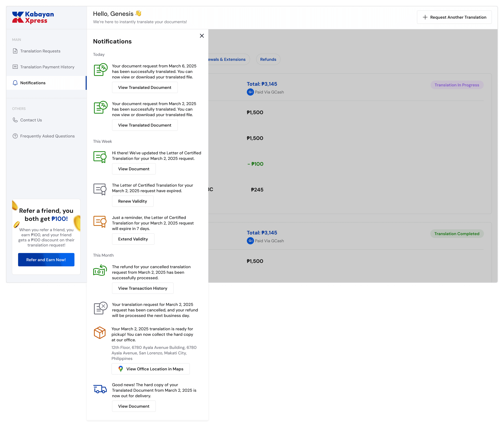Image resolution: width=504 pixels, height=423 pixels.
Task: Switch to the Refunds tab
Action: coord(268,59)
